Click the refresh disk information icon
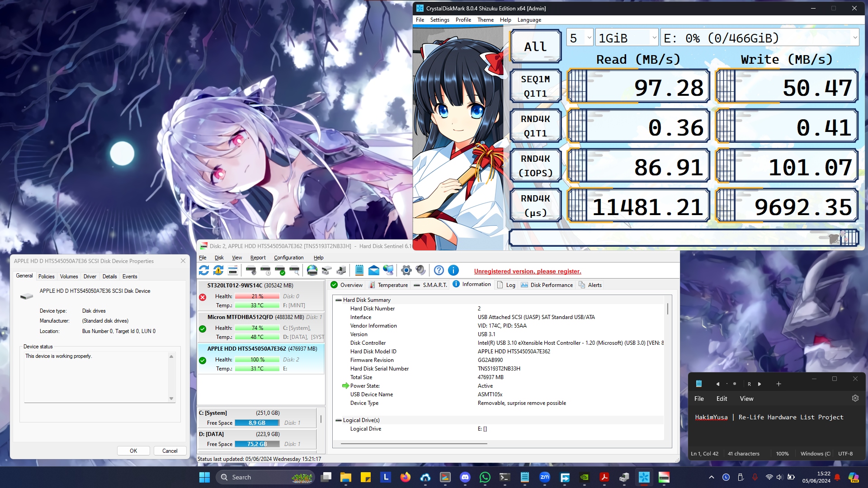This screenshot has width=868, height=488. point(204,270)
